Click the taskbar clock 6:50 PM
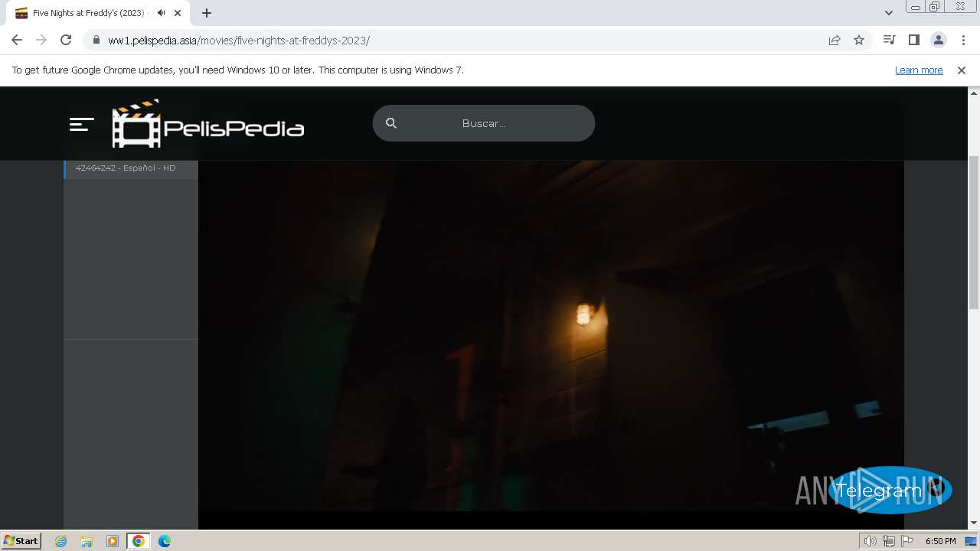The image size is (980, 551). coord(940,541)
